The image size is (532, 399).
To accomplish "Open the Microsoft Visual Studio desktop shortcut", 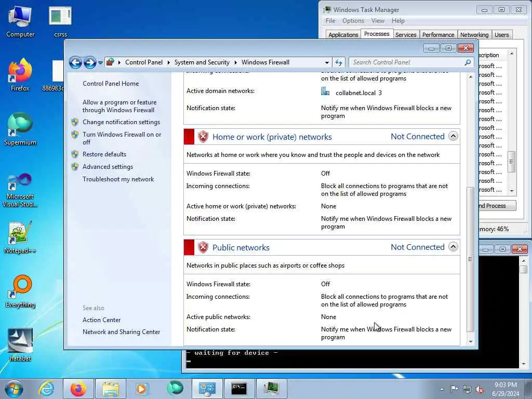I will coord(20,190).
